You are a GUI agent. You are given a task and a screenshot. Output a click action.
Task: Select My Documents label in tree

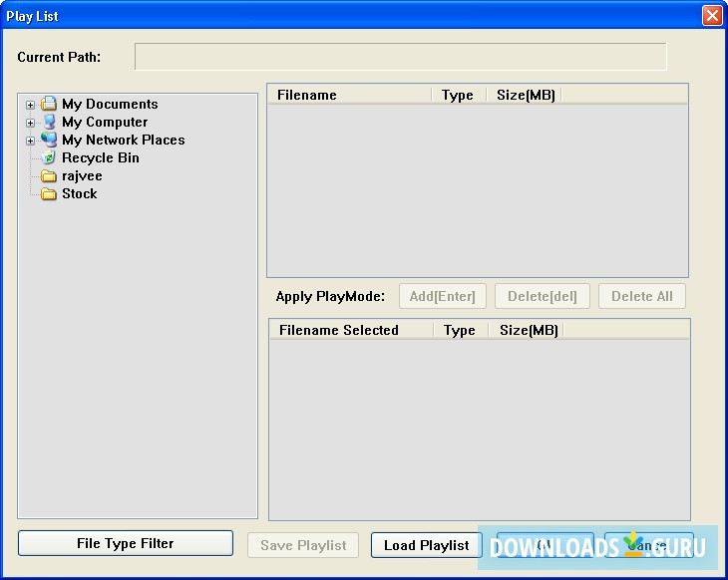110,104
